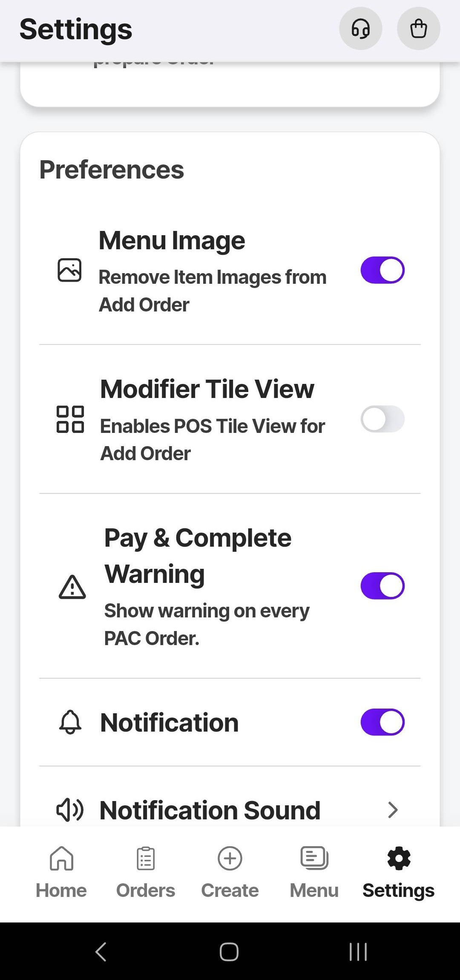Turn off Pay & Complete Warning toggle
Image resolution: width=460 pixels, height=980 pixels.
(x=382, y=586)
